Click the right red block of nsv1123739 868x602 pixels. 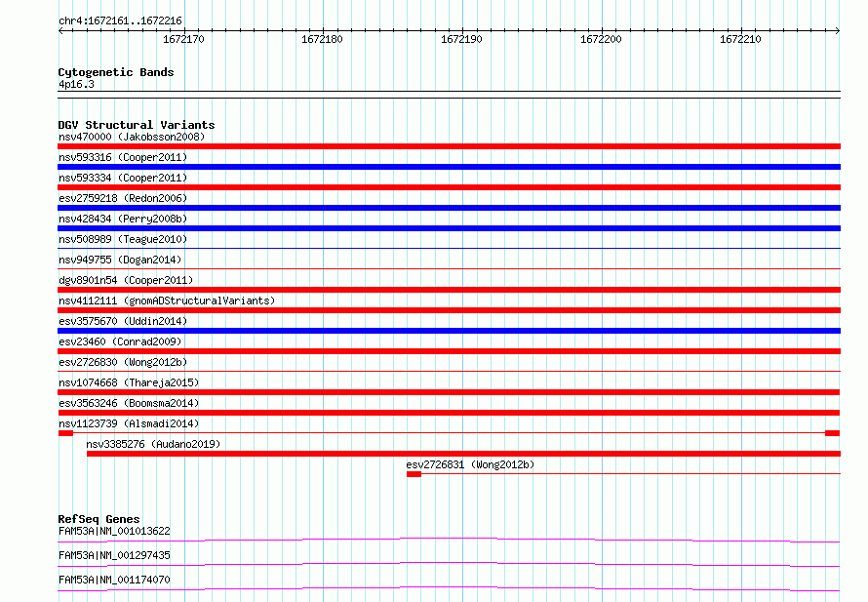tap(833, 433)
